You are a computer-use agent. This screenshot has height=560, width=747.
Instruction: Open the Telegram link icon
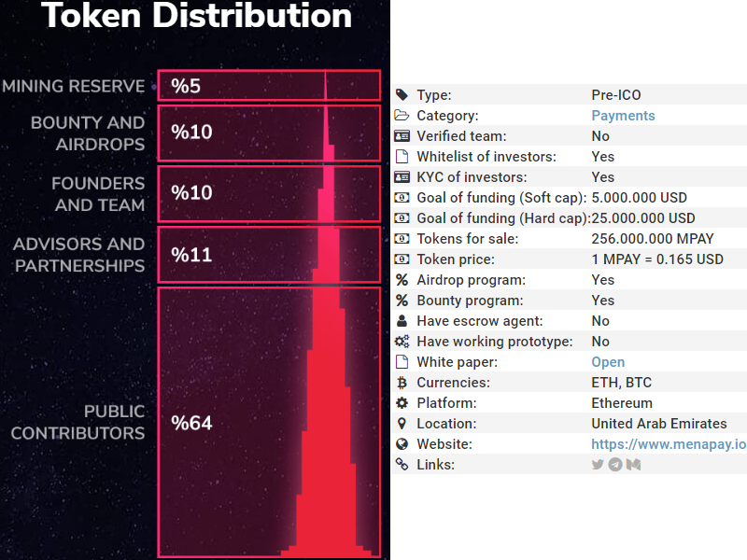point(615,465)
